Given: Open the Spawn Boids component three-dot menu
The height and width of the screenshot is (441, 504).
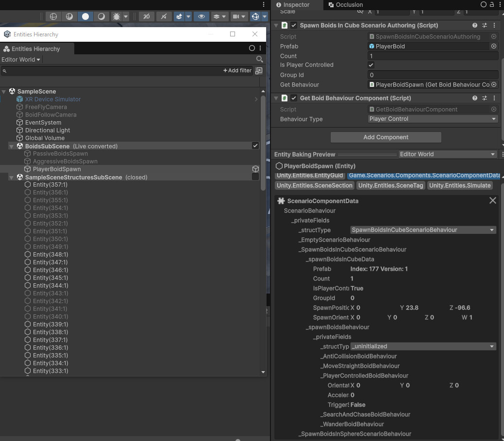Looking at the screenshot, I should click(494, 25).
